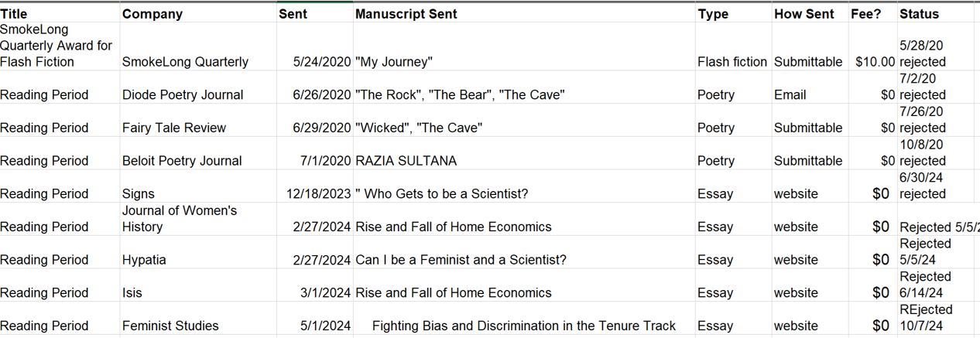Click the Feminist Studies cell
The height and width of the screenshot is (338, 980).
(199, 318)
